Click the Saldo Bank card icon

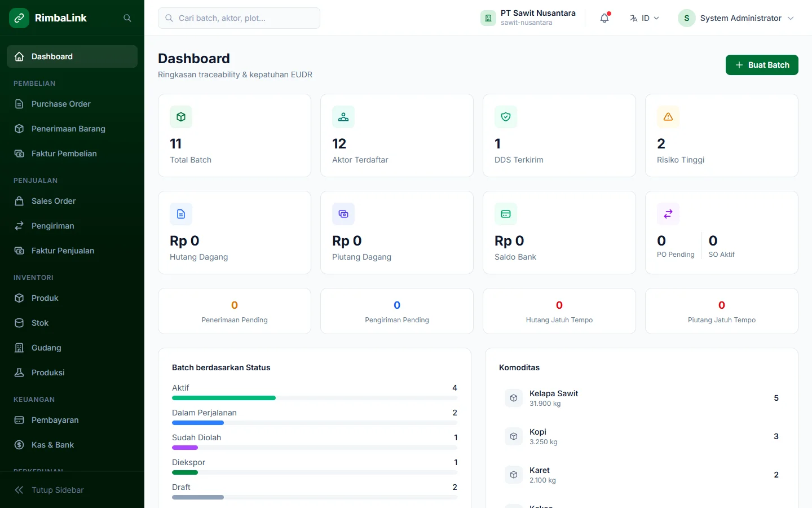coord(506,214)
